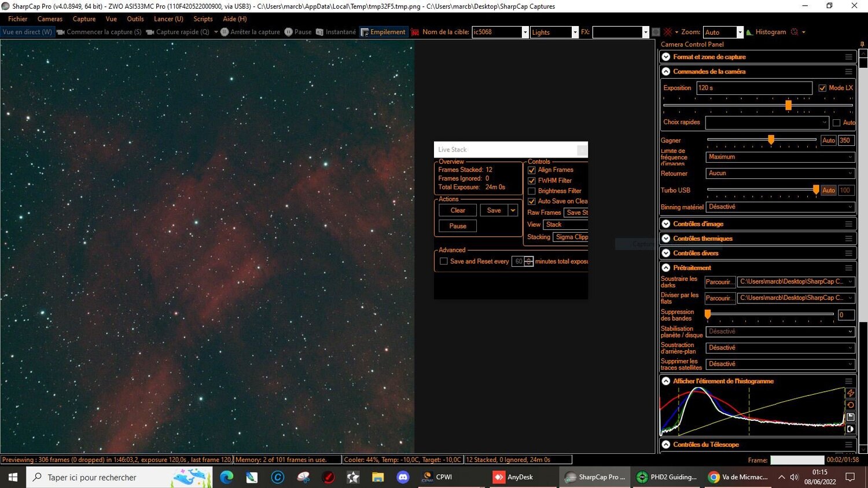Click the Gagner gain slider handle
Screen dimensions: 868x488
click(771, 140)
